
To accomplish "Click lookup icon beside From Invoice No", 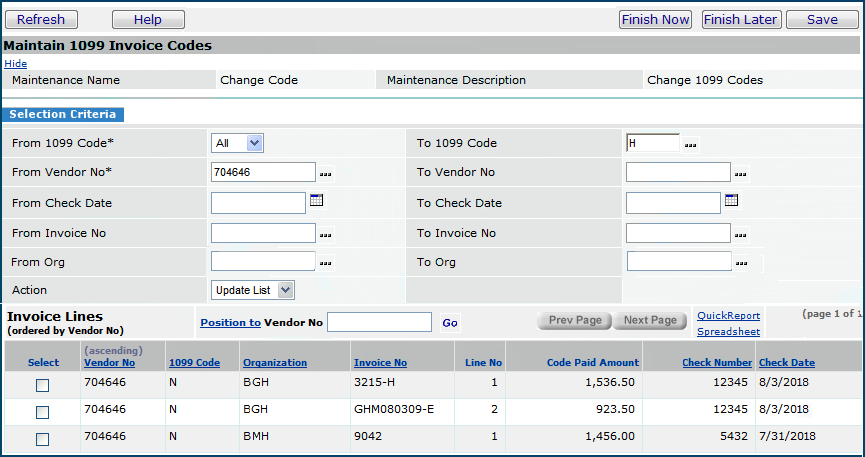I will pos(325,235).
